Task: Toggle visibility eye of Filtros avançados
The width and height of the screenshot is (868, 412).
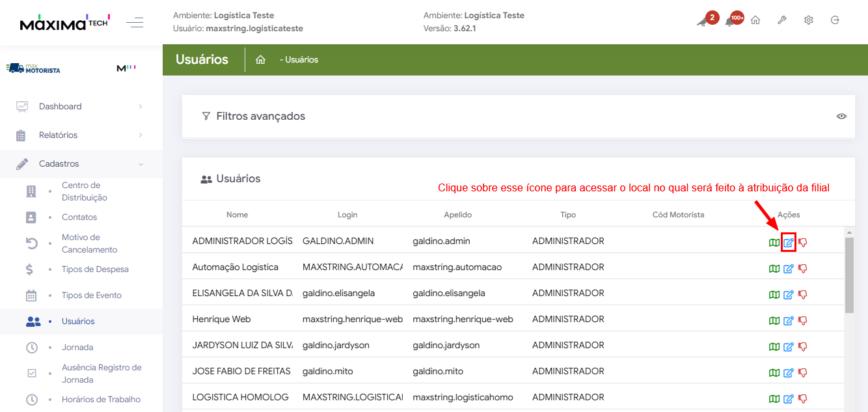Action: 841,116
